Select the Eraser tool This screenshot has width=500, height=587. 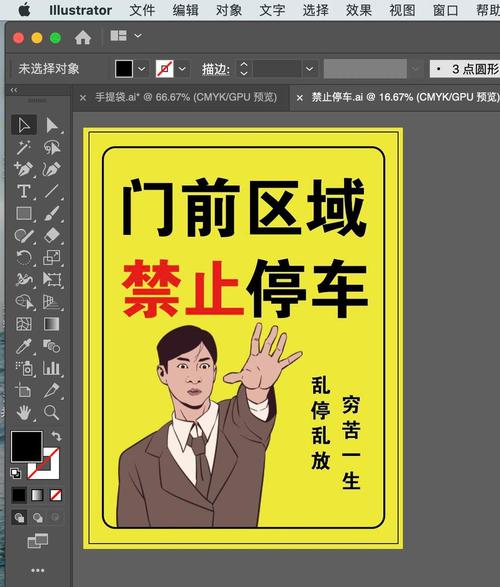pyautogui.click(x=52, y=235)
